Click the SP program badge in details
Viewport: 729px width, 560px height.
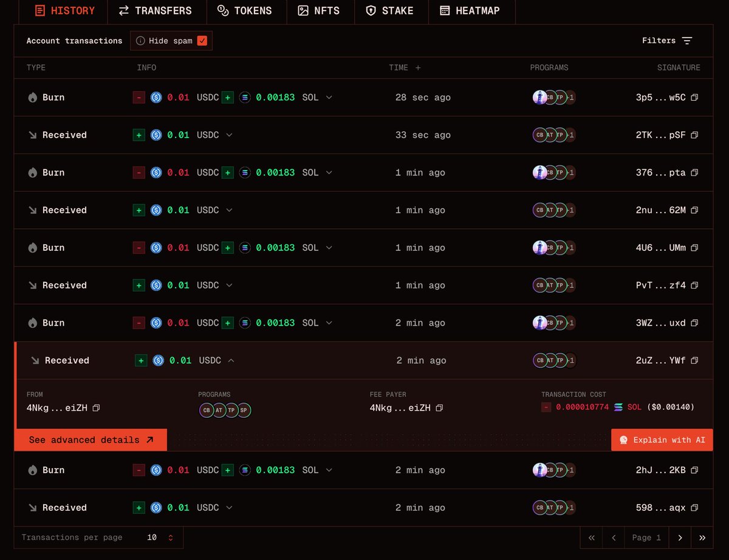(x=244, y=411)
